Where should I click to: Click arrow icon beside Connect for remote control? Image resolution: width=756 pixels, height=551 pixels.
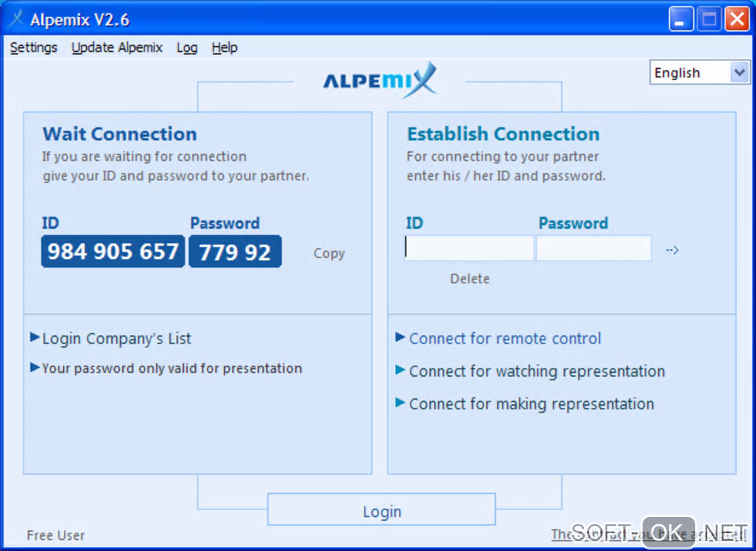[x=400, y=337]
